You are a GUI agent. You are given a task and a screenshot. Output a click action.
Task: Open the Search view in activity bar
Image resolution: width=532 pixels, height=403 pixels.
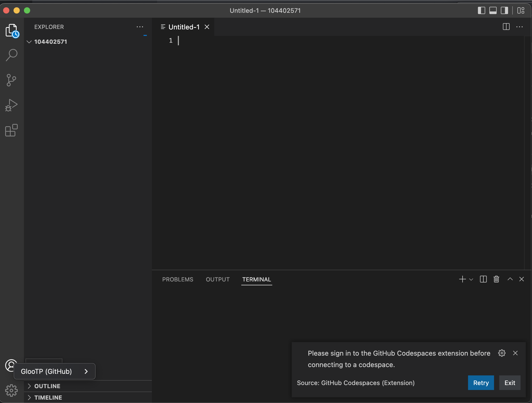[x=11, y=55]
